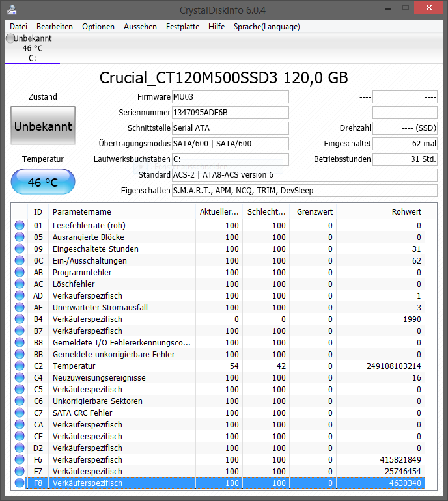Click status orb for Ausrangierte Blöcke
The height and width of the screenshot is (501, 448).
(20, 237)
